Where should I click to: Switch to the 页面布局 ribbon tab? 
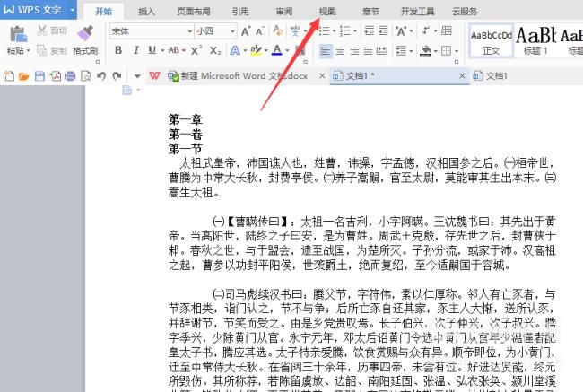click(x=194, y=12)
